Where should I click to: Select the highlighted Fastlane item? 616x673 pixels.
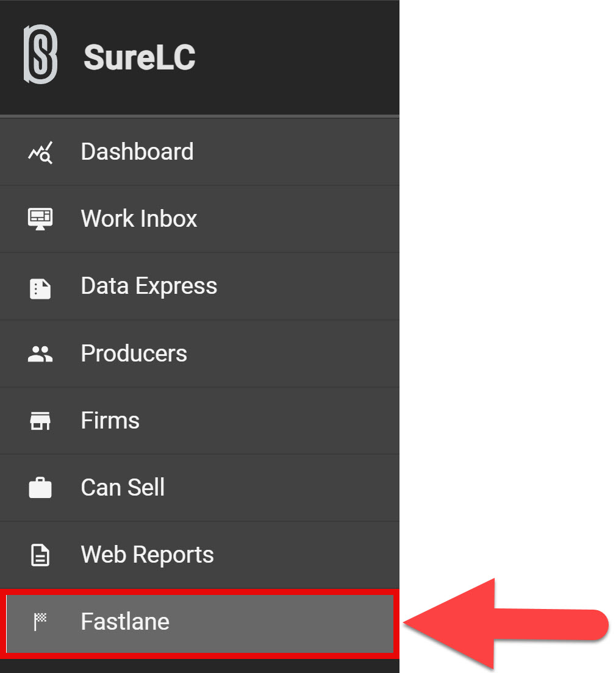coord(125,622)
